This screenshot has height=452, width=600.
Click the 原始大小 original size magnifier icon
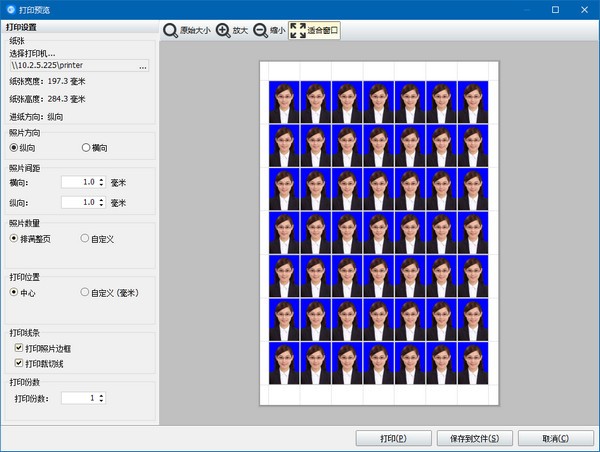click(171, 31)
